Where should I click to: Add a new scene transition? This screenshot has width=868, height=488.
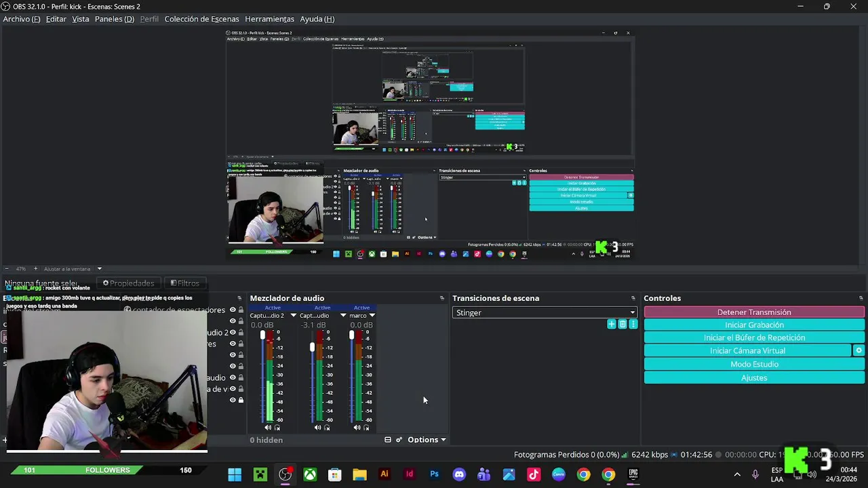(612, 325)
